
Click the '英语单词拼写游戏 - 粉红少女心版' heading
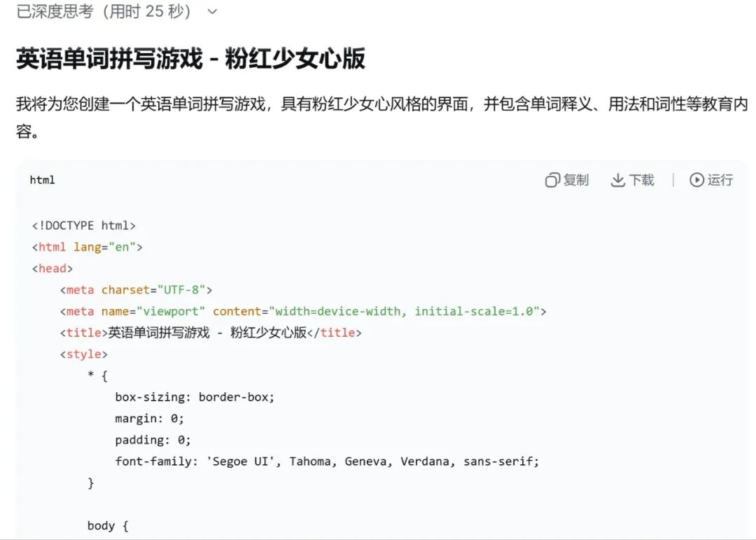(190, 60)
